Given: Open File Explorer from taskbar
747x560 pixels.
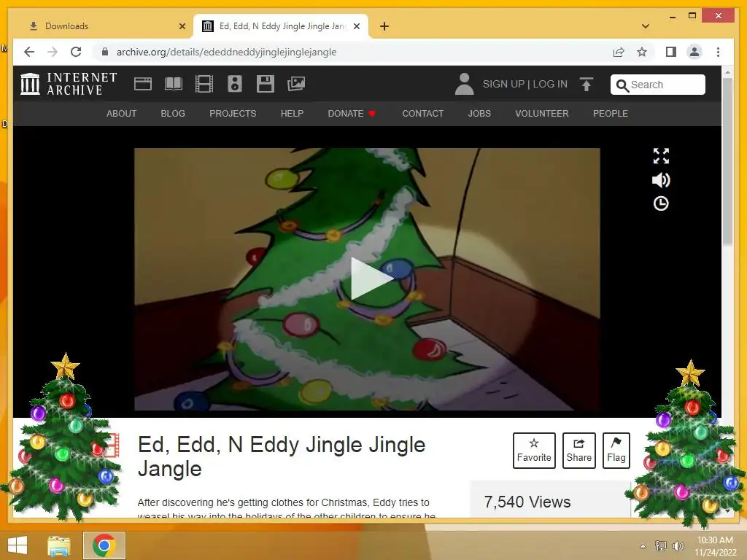Looking at the screenshot, I should pos(59,545).
